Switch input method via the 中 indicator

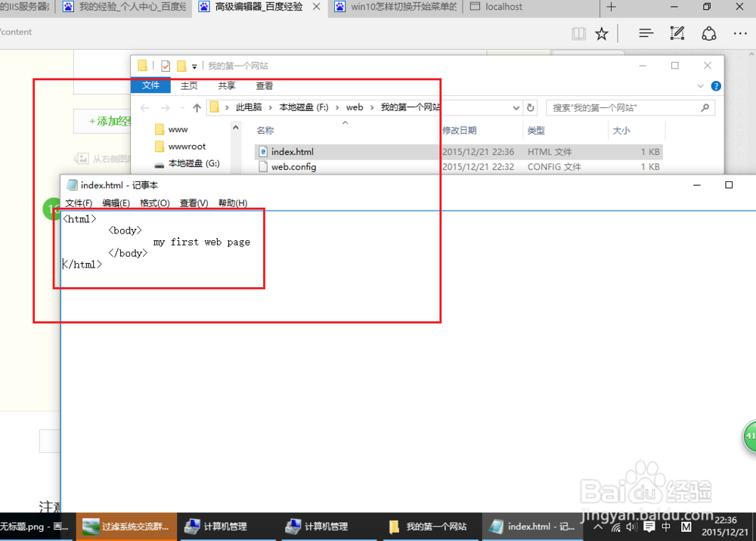coord(665,527)
